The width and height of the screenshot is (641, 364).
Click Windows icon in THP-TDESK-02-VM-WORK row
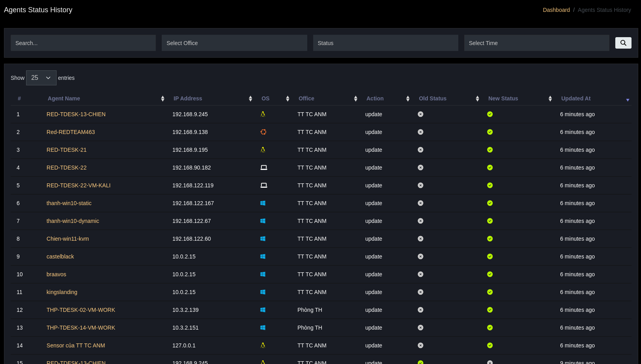(263, 310)
